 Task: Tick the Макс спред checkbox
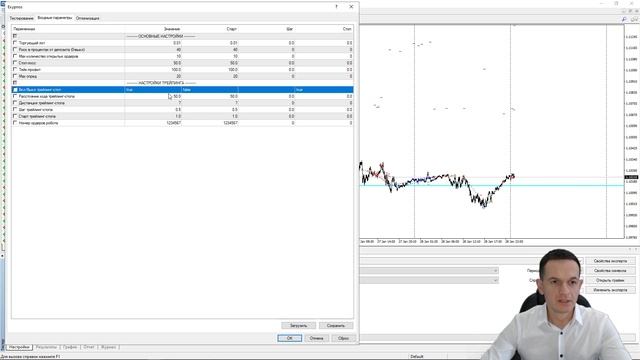click(15, 76)
